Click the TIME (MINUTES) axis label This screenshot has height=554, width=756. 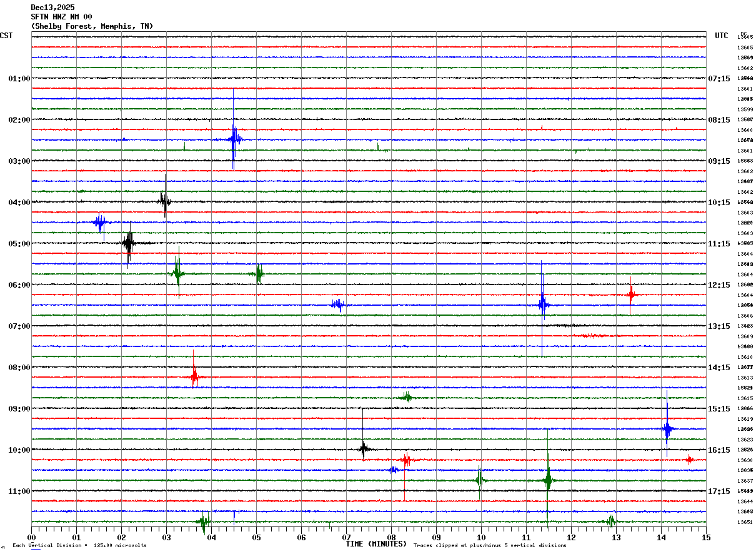pyautogui.click(x=376, y=544)
